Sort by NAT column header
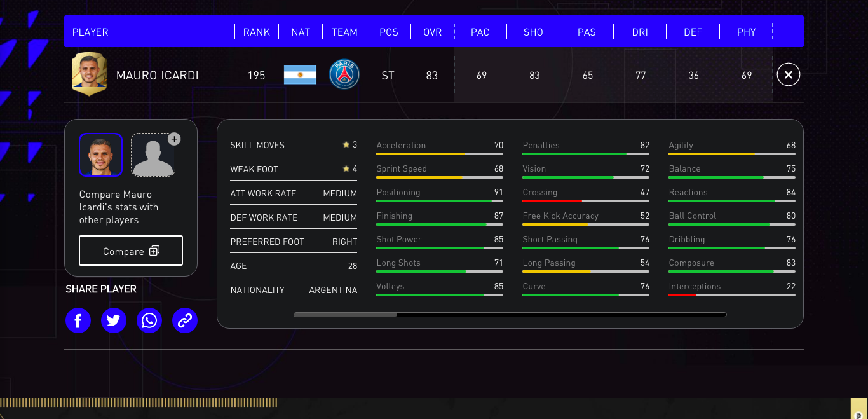This screenshot has height=419, width=868. click(x=301, y=32)
